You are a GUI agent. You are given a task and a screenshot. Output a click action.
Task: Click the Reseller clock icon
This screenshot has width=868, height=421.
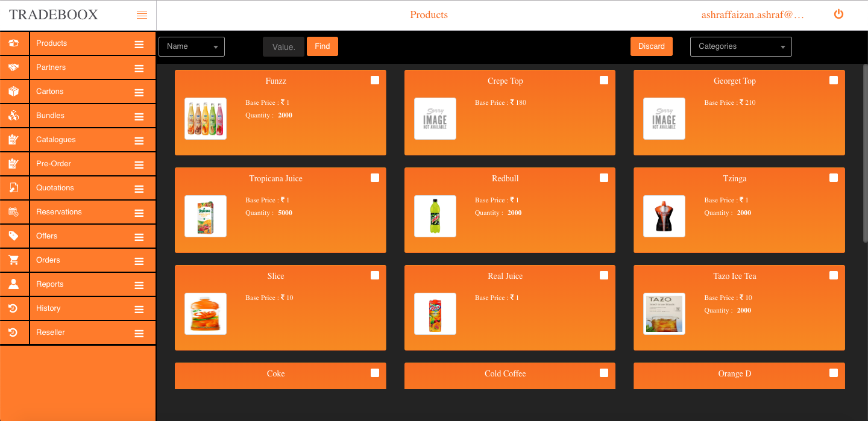click(x=14, y=332)
